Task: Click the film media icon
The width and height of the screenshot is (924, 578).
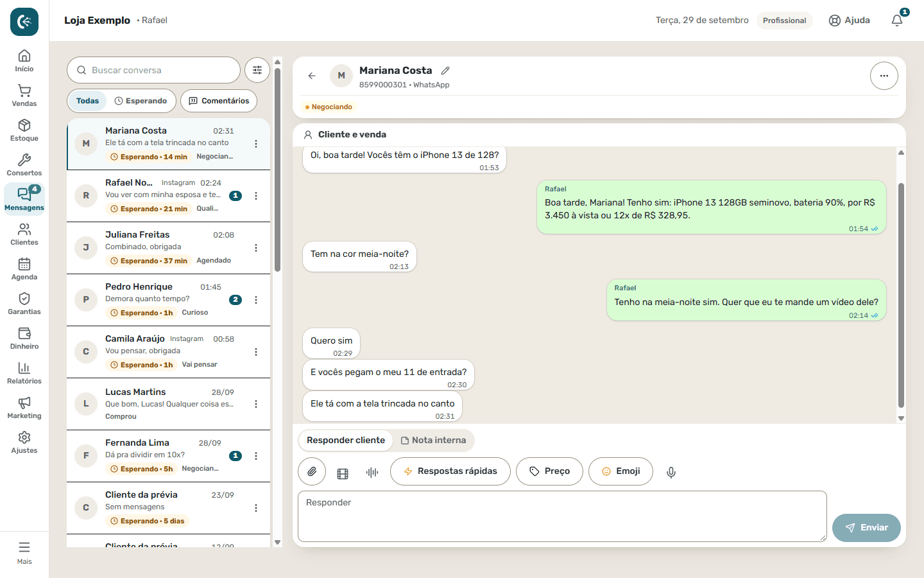Action: click(x=343, y=473)
